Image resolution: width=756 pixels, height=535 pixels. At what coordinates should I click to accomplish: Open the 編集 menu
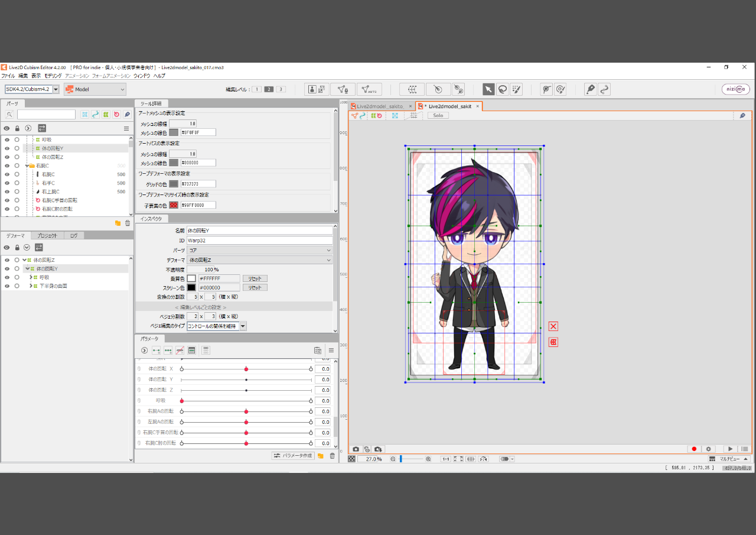[x=23, y=76]
